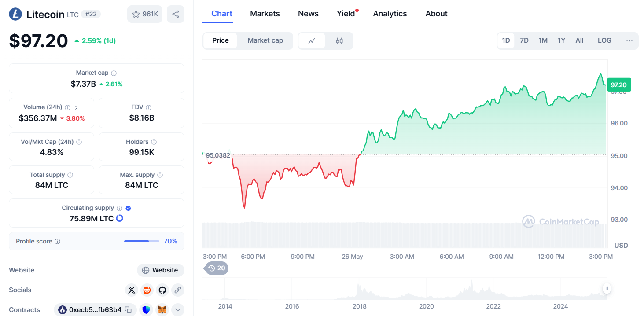Click Circulating supply info icon
644x316 pixels.
point(119,208)
